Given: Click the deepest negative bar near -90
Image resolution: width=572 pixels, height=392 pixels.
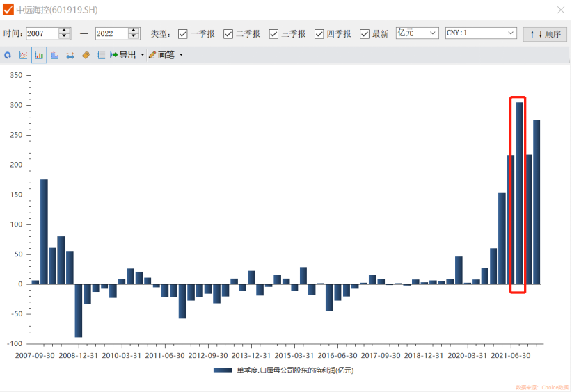Looking at the screenshot, I should click(79, 311).
